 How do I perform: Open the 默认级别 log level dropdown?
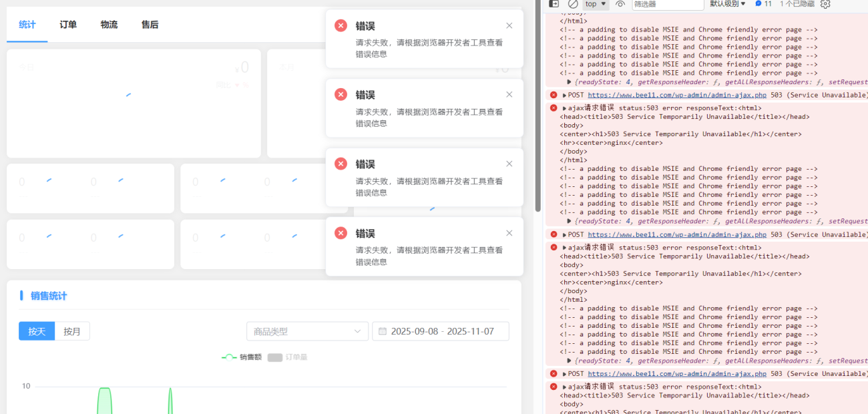(727, 5)
